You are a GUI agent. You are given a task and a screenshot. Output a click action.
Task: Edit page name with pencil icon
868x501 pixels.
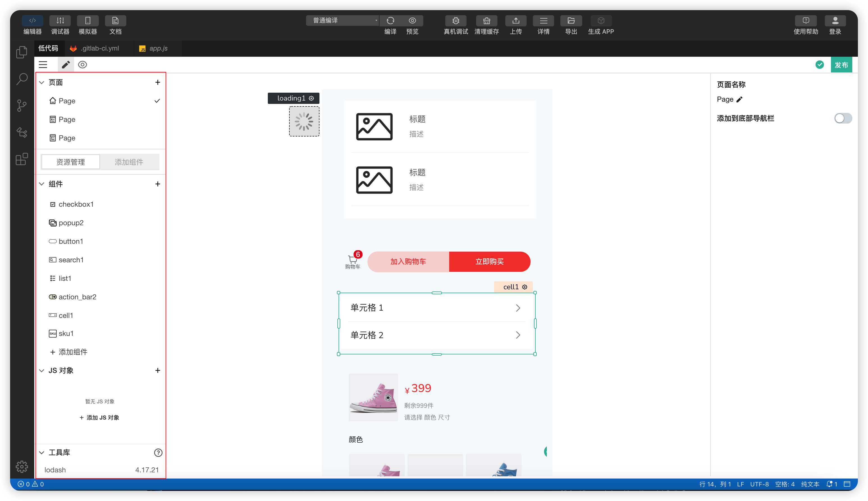[x=739, y=99]
